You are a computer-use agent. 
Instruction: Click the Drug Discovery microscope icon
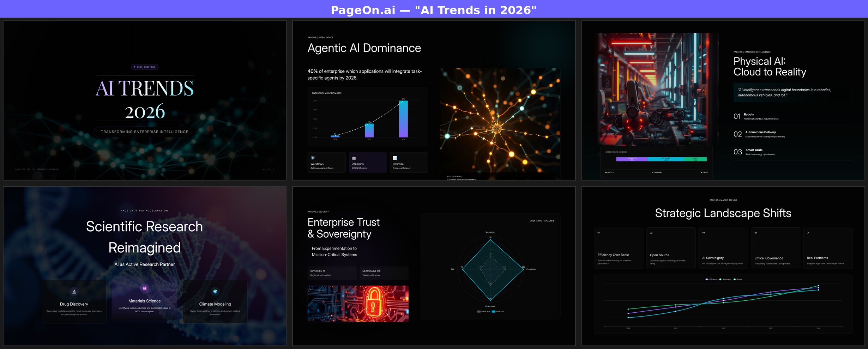[x=74, y=292]
